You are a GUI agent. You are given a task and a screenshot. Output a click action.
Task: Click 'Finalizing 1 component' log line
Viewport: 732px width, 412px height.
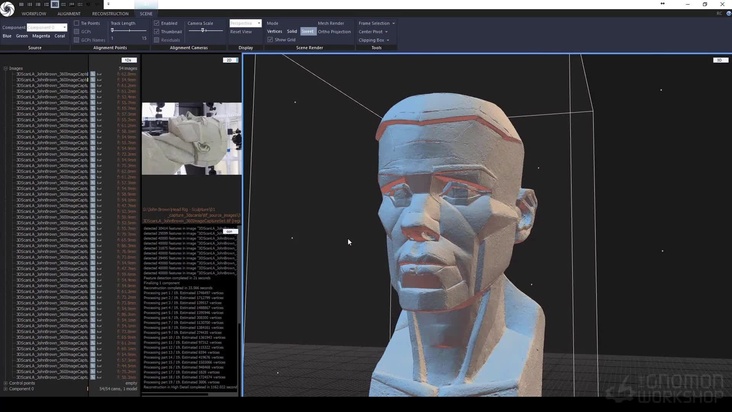(162, 283)
